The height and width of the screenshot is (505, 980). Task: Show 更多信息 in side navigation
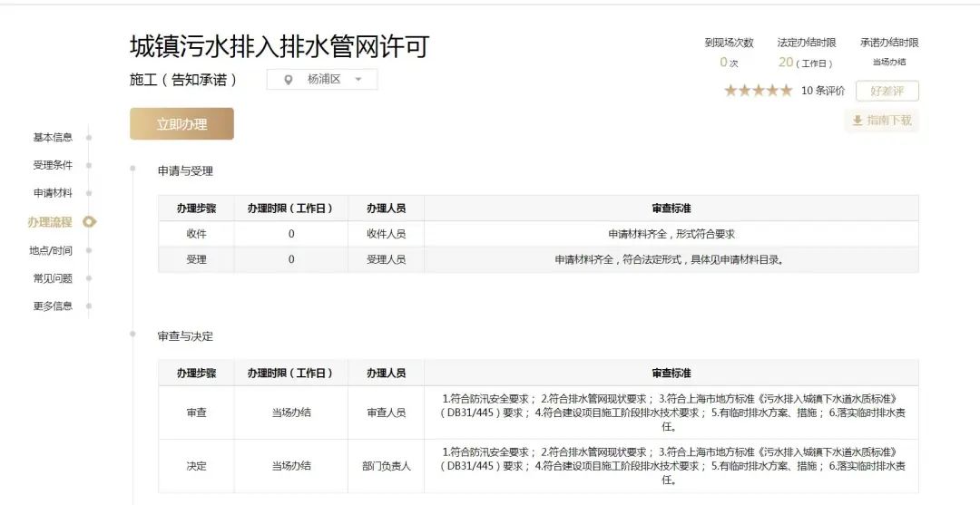[x=53, y=306]
